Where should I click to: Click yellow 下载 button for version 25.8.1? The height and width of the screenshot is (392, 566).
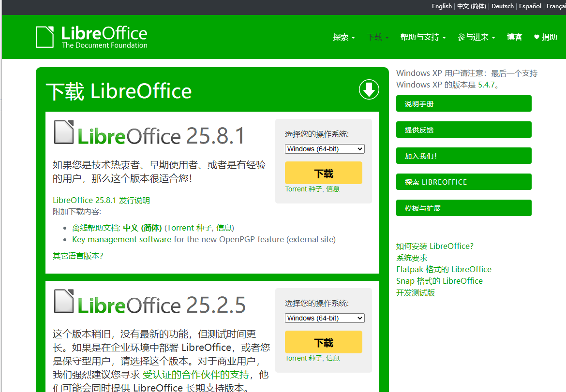tap(324, 173)
